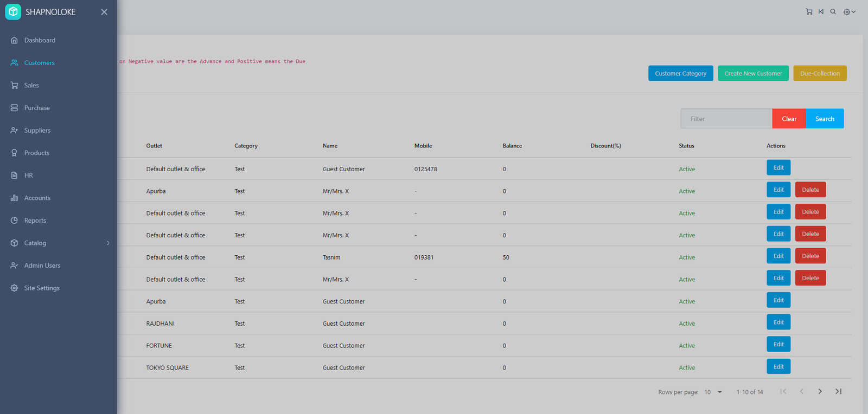Open the rows per page dropdown

point(713,392)
